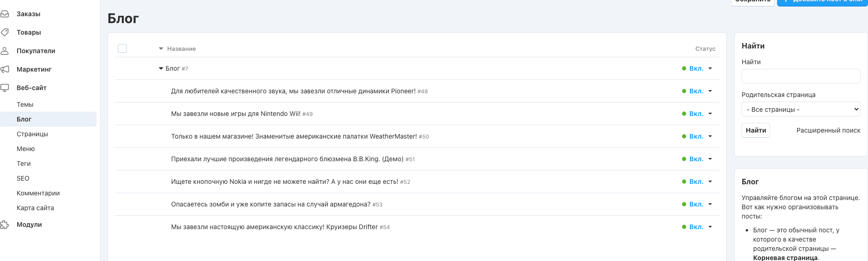Open status dropdown for post #49 Nintendo Wii

(x=710, y=114)
